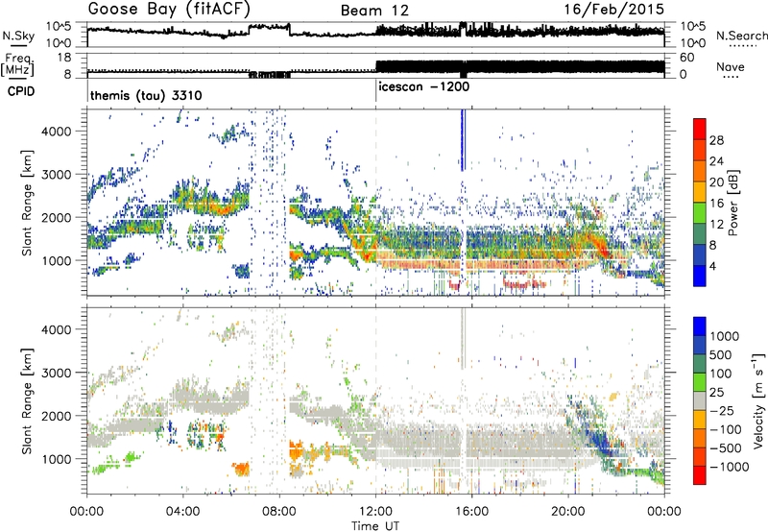Select the blue top segment of Velocity colorbar
The image size is (768, 532).
[700, 326]
